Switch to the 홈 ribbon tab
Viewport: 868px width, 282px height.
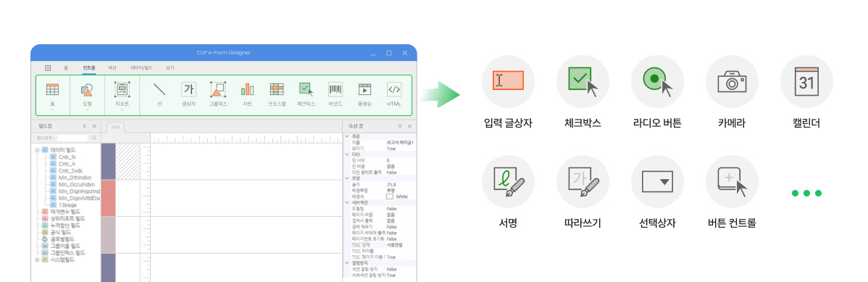(66, 67)
